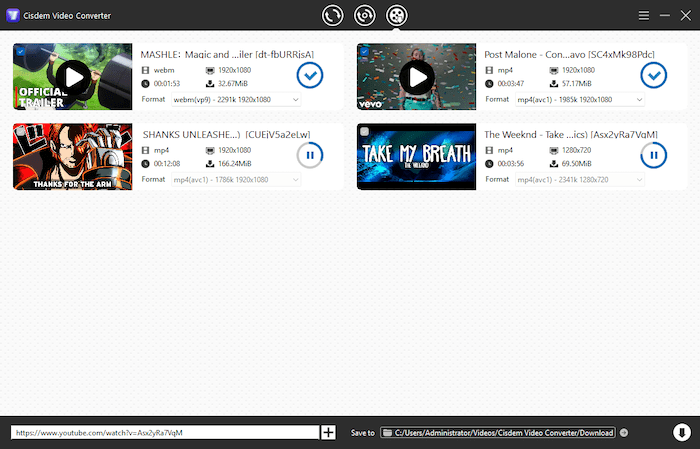700x449 pixels.
Task: Click the Save to folder path
Action: (x=498, y=432)
